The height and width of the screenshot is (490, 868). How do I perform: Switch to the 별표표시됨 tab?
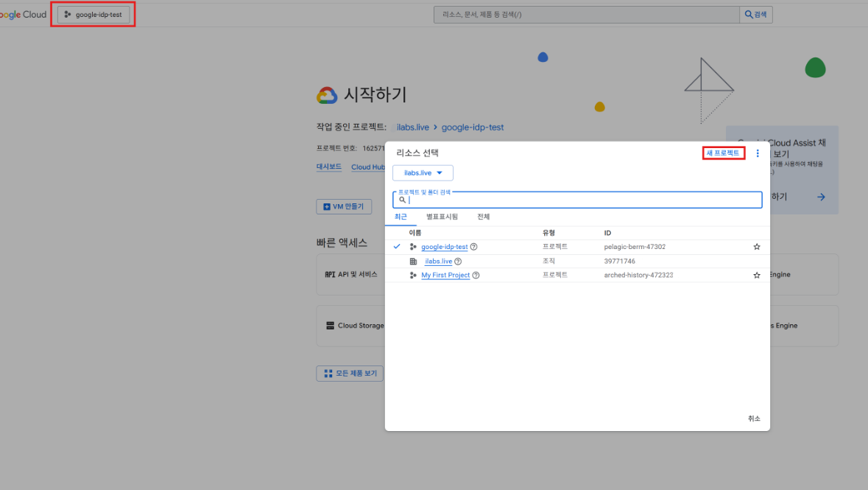click(442, 217)
